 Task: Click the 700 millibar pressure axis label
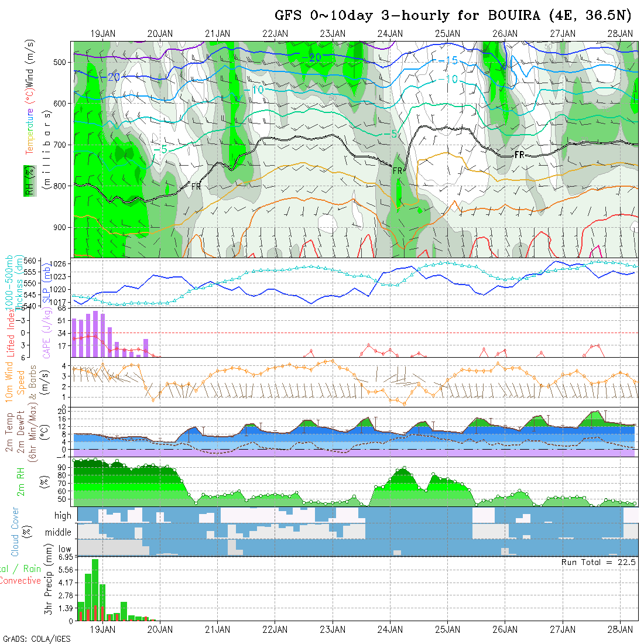[61, 145]
